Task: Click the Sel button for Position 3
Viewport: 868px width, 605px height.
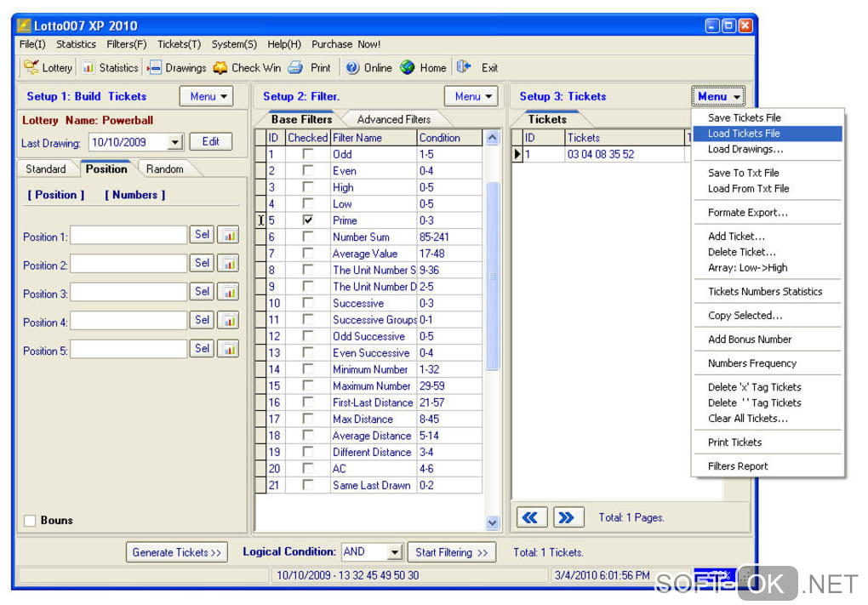Action: [202, 292]
